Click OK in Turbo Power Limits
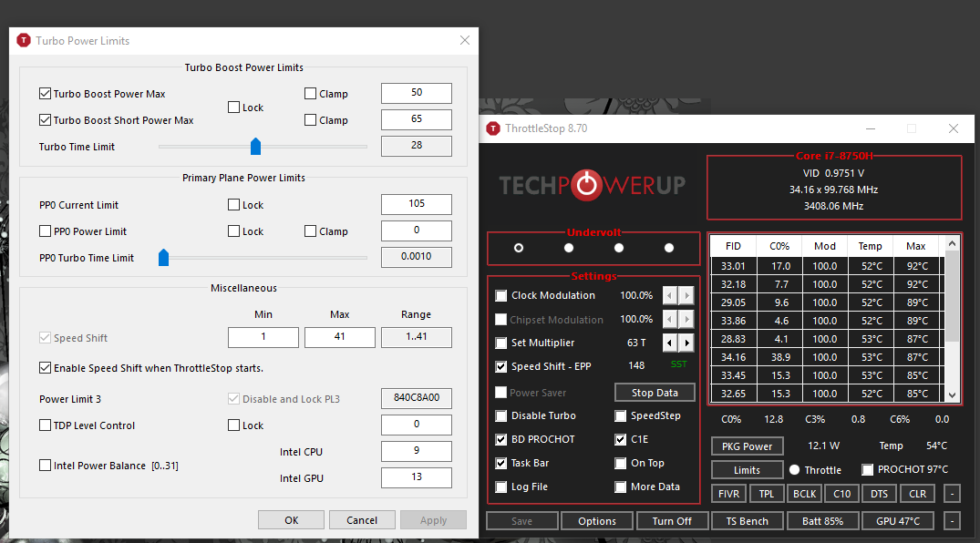The image size is (980, 543). click(291, 520)
